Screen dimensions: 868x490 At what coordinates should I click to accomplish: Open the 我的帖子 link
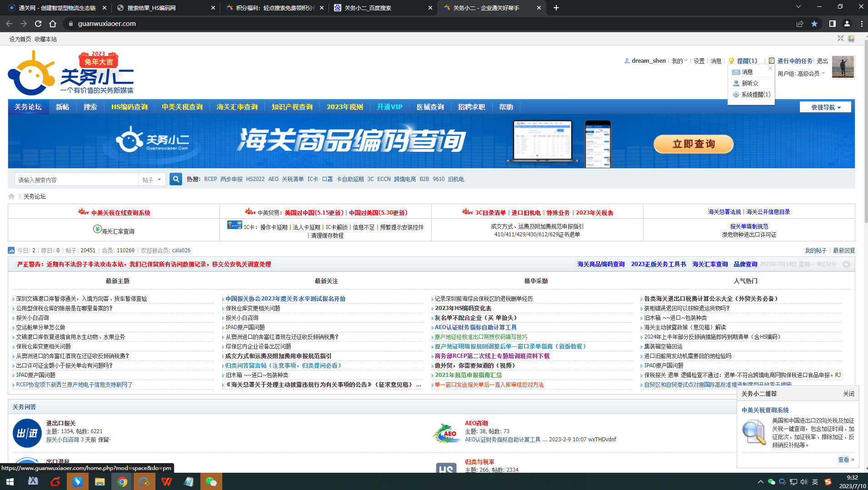816,250
